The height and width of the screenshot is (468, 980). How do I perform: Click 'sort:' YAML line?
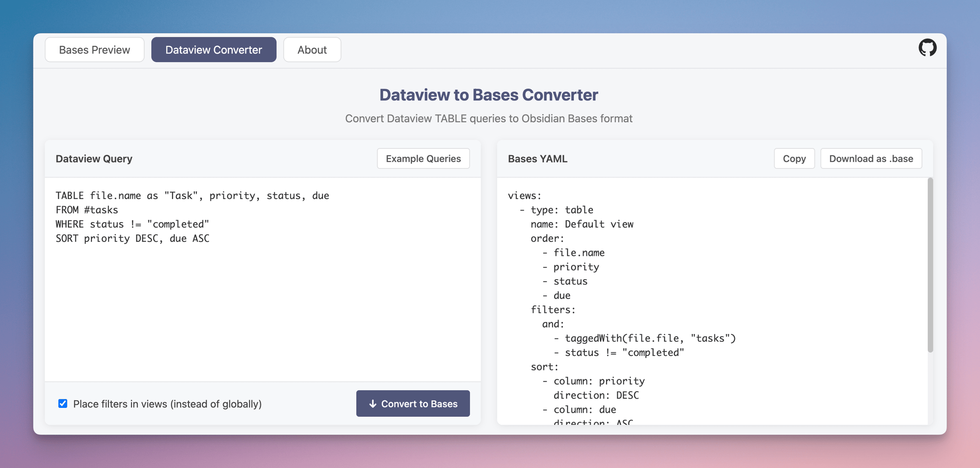[544, 367]
